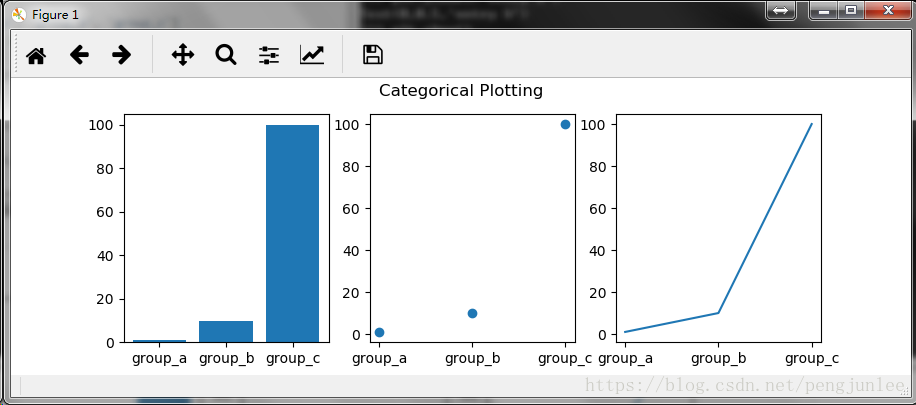The height and width of the screenshot is (405, 916).
Task: Click the 80 tick on line plot axis
Action: 598,167
